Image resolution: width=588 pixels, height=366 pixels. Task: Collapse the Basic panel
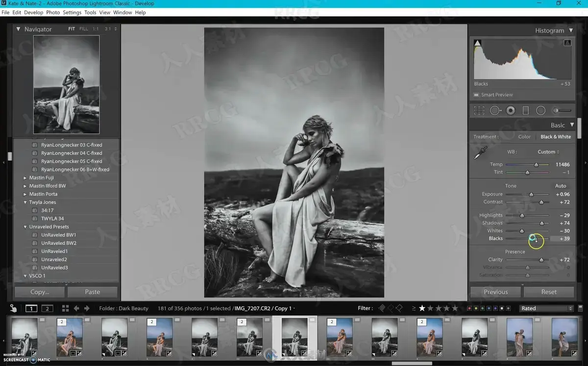pyautogui.click(x=572, y=125)
